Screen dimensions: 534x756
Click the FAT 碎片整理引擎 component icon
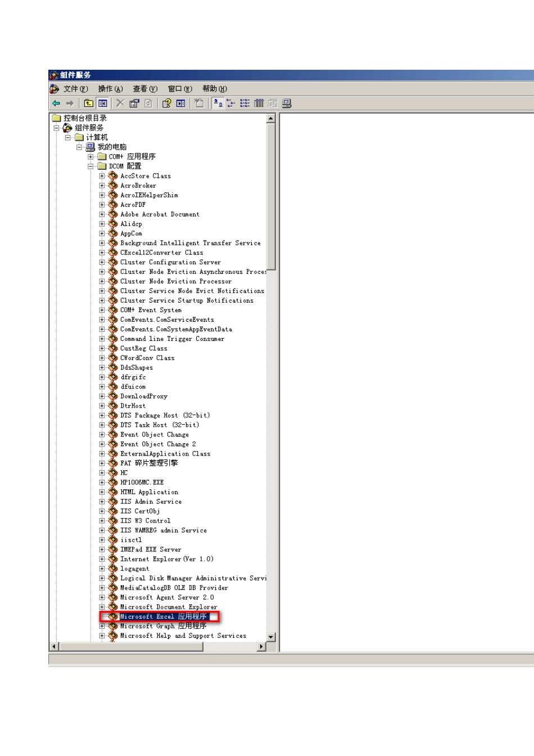coord(113,463)
